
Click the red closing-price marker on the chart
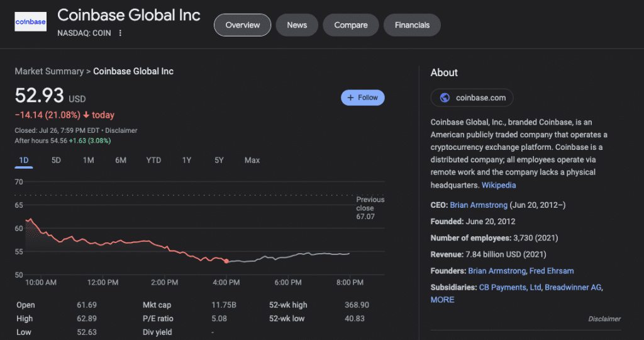pyautogui.click(x=226, y=261)
